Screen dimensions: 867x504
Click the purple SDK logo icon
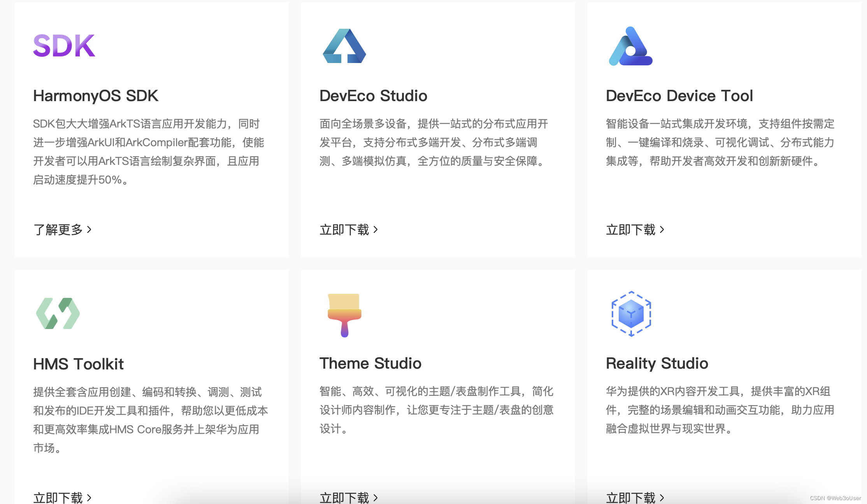pyautogui.click(x=64, y=46)
